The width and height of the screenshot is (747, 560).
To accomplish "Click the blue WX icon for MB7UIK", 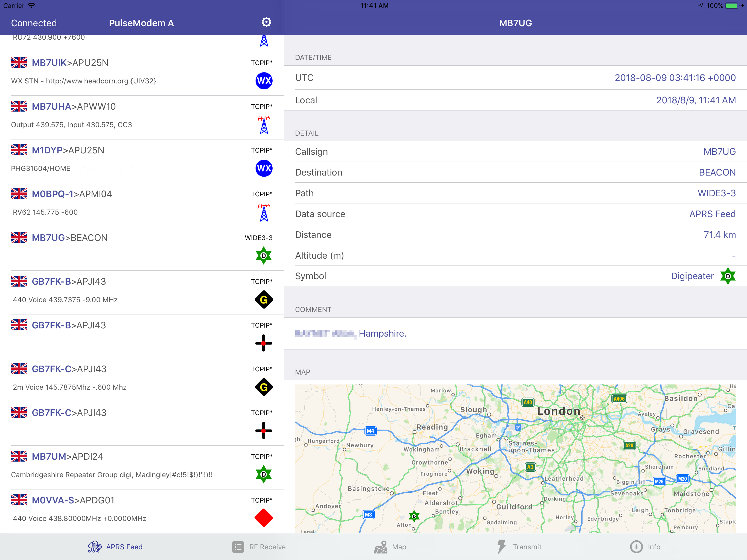I will tap(264, 81).
